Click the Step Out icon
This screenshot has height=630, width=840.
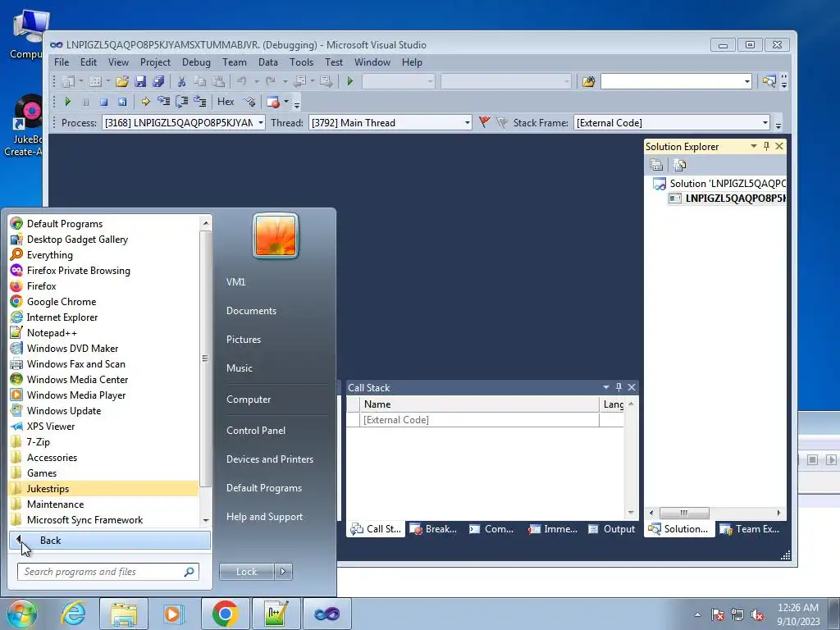coord(200,102)
